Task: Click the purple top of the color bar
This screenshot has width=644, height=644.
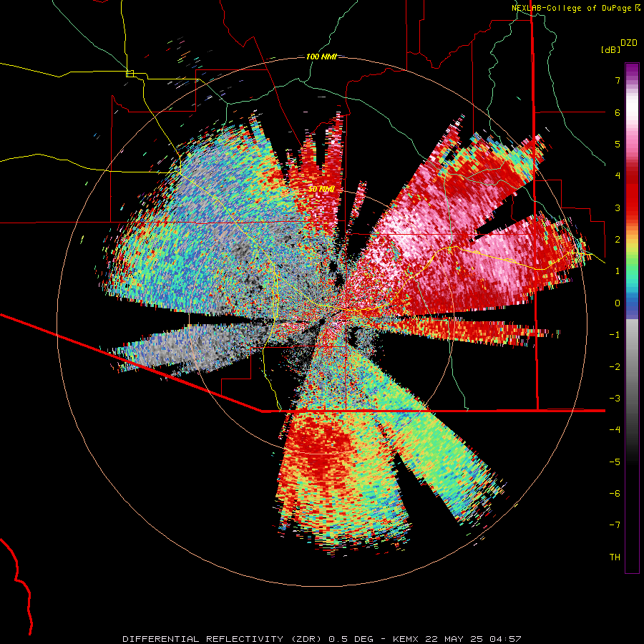Action: [632, 69]
